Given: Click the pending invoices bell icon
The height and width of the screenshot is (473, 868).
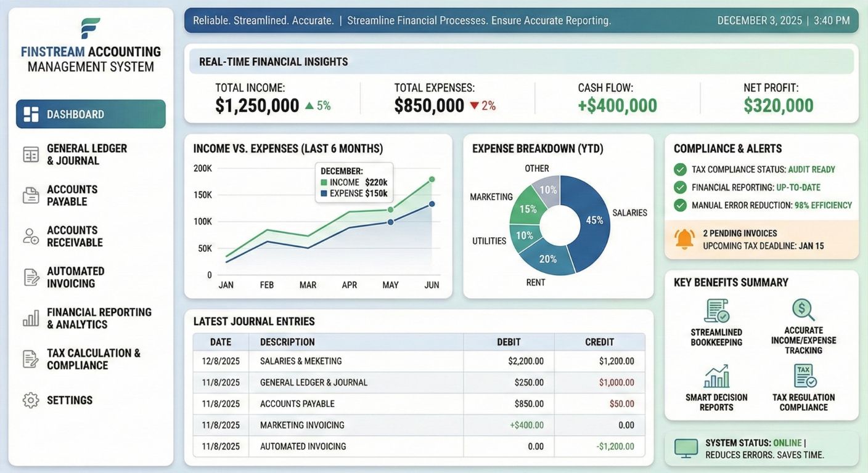Looking at the screenshot, I should coord(684,239).
